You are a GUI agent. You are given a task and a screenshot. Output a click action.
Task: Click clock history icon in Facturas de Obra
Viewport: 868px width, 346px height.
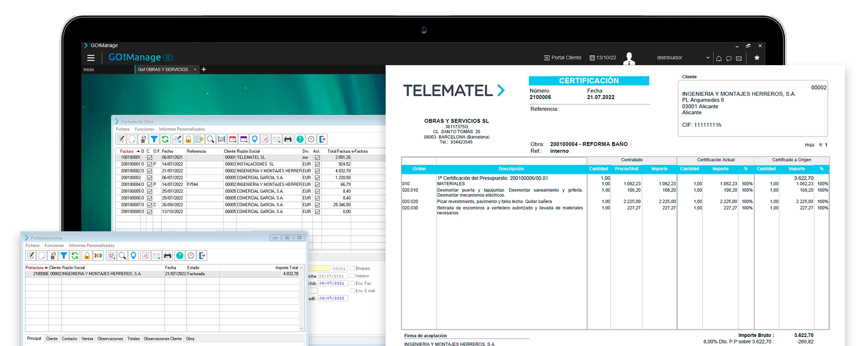coord(311,139)
